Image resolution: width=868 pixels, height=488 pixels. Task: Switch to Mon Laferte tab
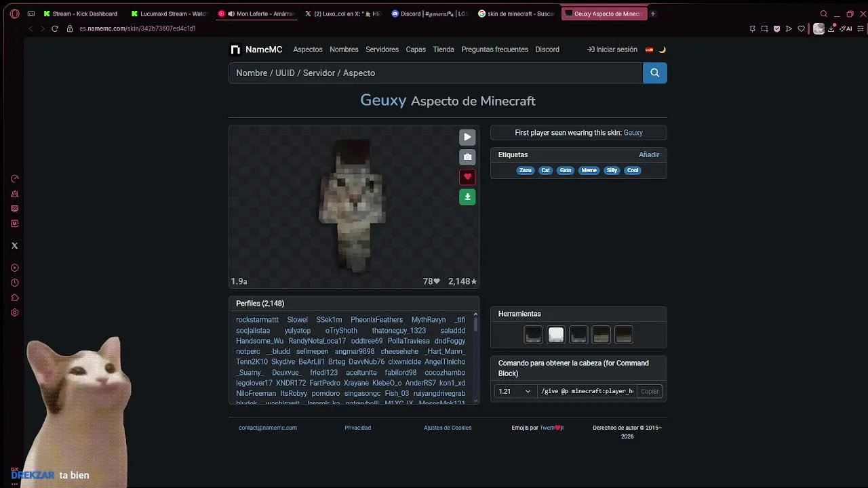tap(257, 14)
